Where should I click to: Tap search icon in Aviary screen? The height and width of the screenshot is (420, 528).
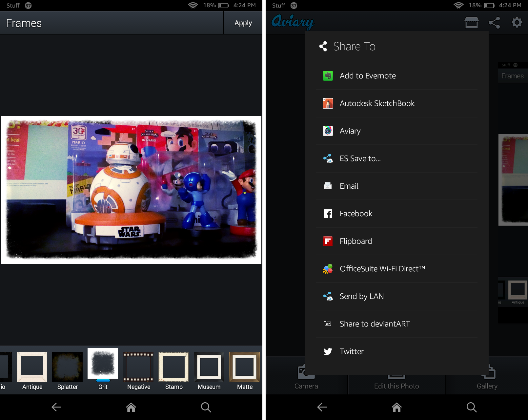(x=472, y=407)
